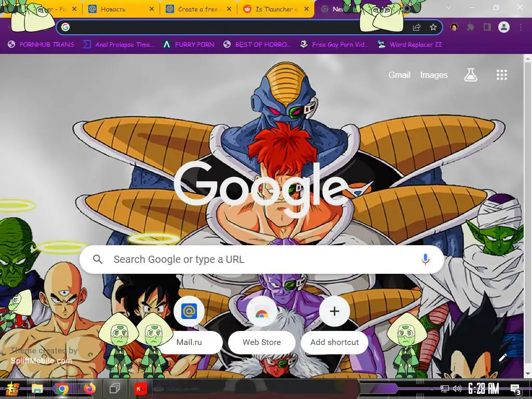Open the Extensions puzzle icon

tap(470, 27)
